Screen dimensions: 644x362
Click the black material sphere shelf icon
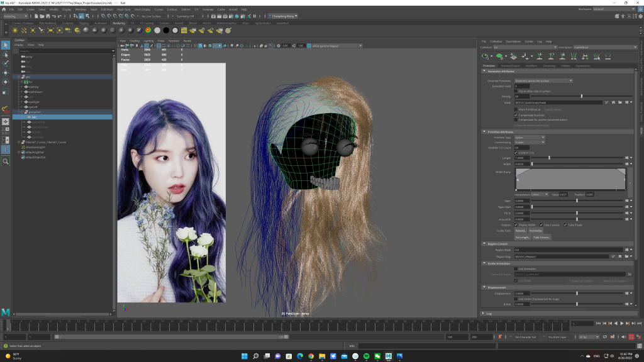pyautogui.click(x=166, y=30)
